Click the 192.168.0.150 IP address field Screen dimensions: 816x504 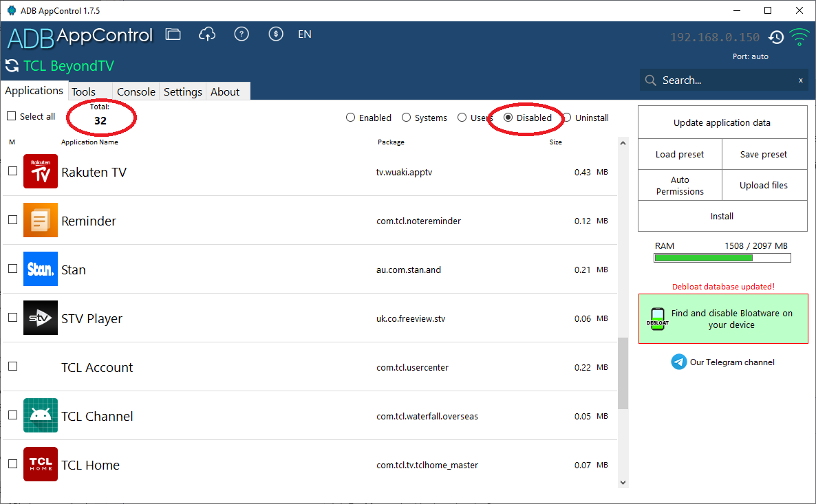click(x=715, y=37)
